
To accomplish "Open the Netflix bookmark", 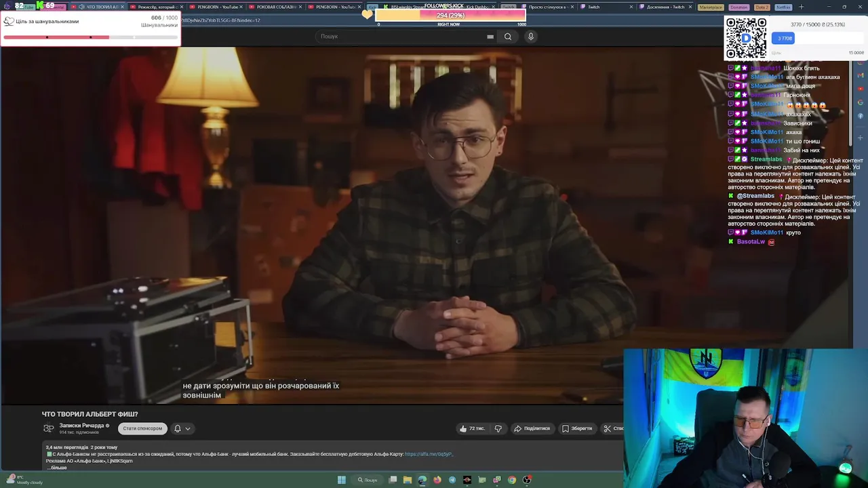I will pos(783,7).
